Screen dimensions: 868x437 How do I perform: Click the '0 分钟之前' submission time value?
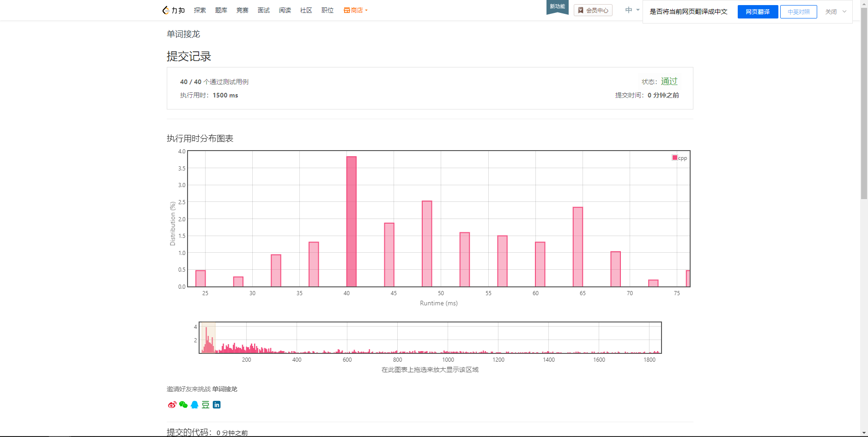coord(663,95)
